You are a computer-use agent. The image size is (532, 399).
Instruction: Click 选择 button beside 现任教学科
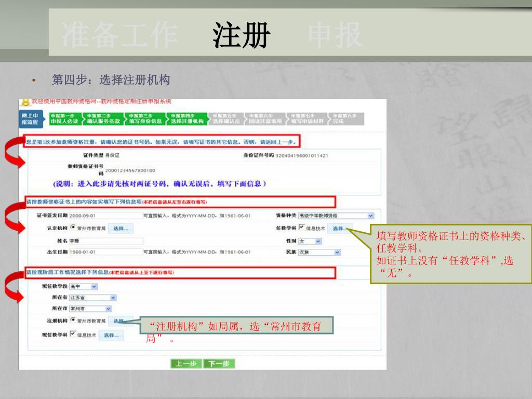pos(111,335)
